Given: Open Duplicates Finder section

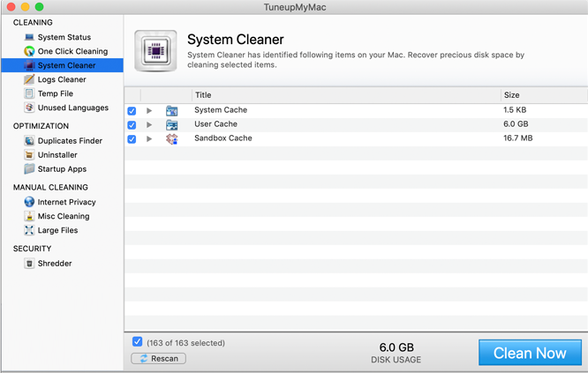Looking at the screenshot, I should point(70,141).
